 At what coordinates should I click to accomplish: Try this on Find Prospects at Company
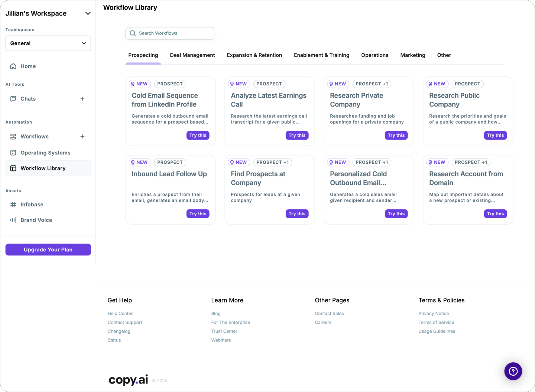pyautogui.click(x=297, y=214)
